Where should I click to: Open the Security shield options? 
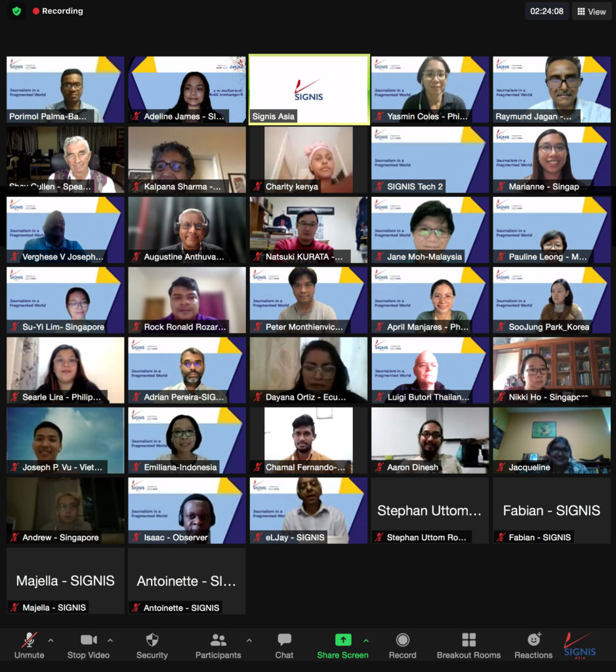point(152,644)
